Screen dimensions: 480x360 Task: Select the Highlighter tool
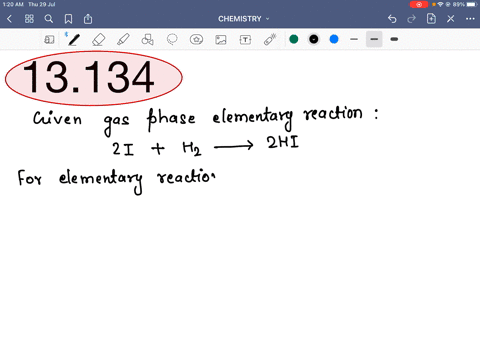pos(123,40)
